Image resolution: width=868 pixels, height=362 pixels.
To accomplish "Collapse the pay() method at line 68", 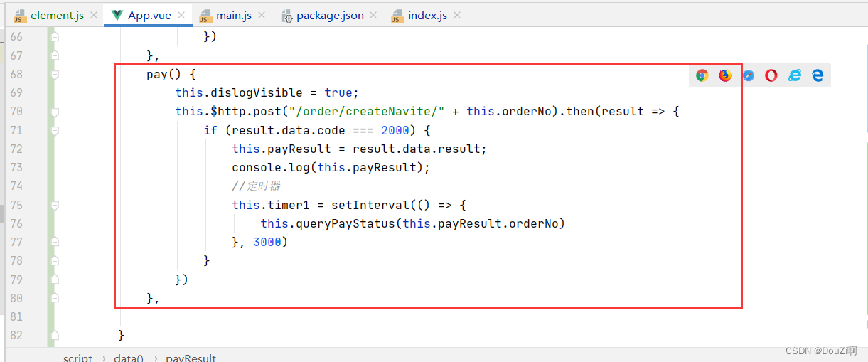I will click(x=55, y=74).
